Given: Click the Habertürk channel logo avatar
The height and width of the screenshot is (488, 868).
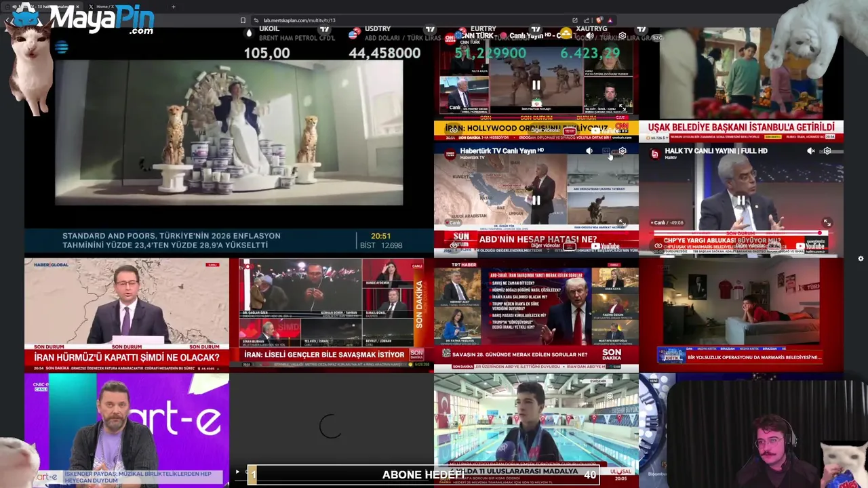Looking at the screenshot, I should pyautogui.click(x=450, y=154).
